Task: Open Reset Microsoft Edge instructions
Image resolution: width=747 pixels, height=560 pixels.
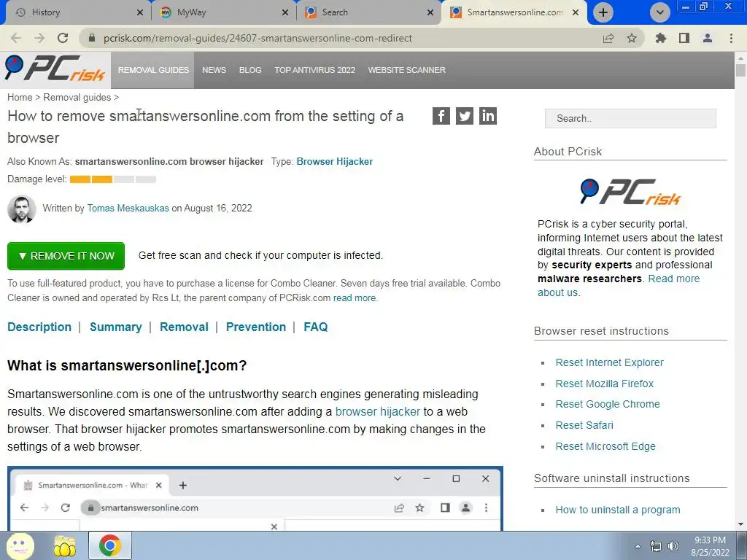Action: pos(605,446)
